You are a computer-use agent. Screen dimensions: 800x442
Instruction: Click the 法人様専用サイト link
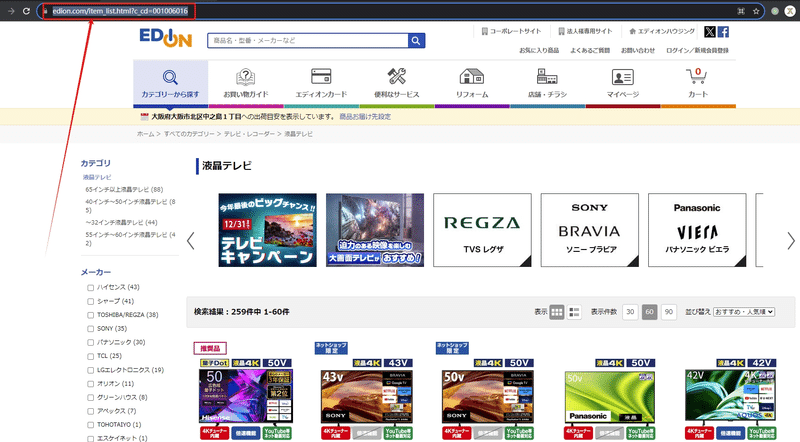[585, 31]
